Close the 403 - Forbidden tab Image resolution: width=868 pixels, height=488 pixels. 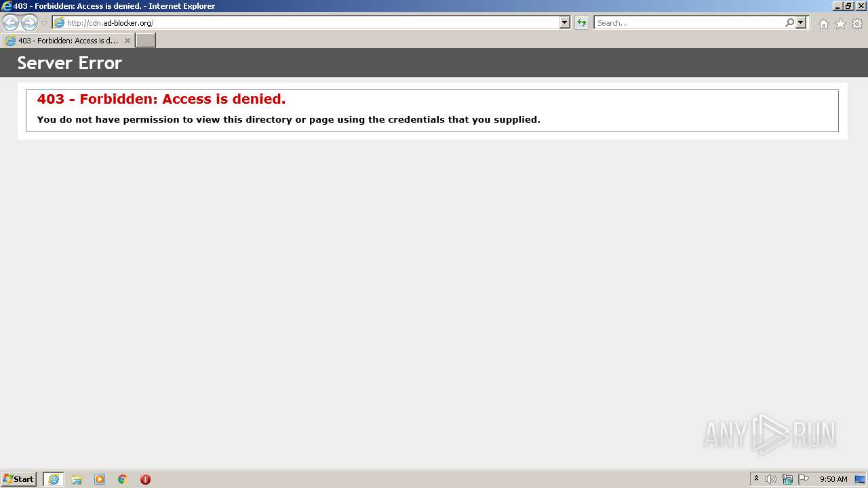point(127,41)
